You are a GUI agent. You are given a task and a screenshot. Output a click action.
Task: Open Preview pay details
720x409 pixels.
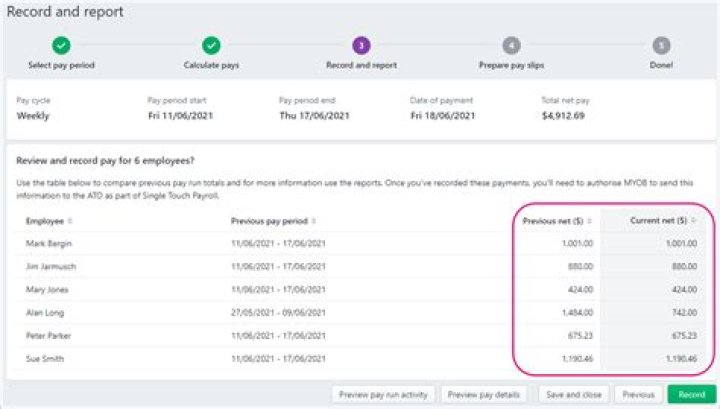point(484,395)
